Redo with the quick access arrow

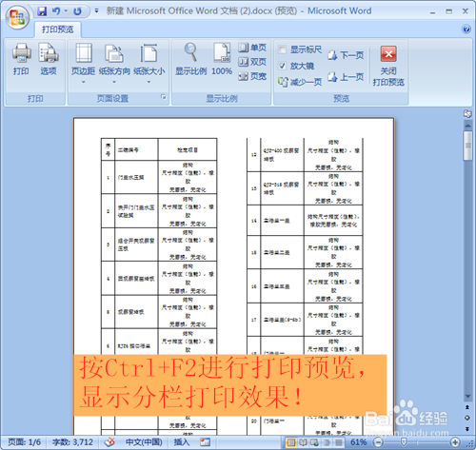point(77,11)
